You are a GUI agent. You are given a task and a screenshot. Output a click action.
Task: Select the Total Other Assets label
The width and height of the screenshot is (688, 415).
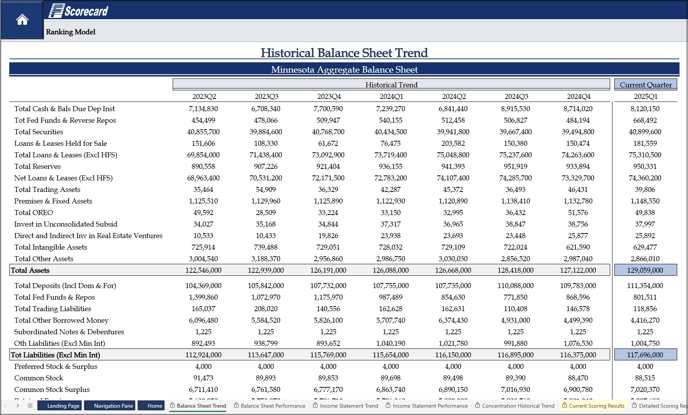pos(43,259)
